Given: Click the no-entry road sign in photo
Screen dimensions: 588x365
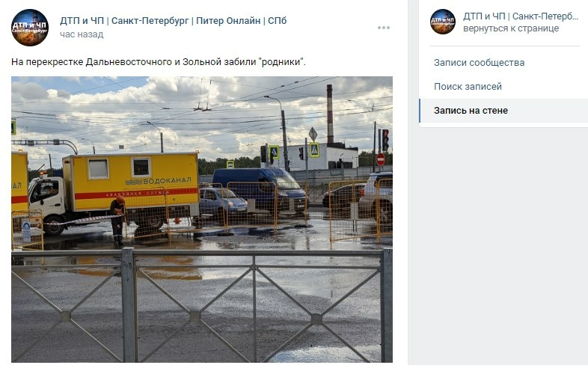Looking at the screenshot, I should tap(380, 159).
